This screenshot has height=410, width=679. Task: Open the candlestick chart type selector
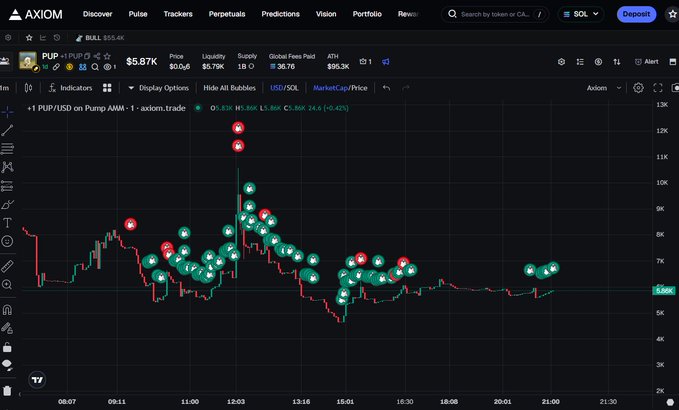(x=28, y=88)
